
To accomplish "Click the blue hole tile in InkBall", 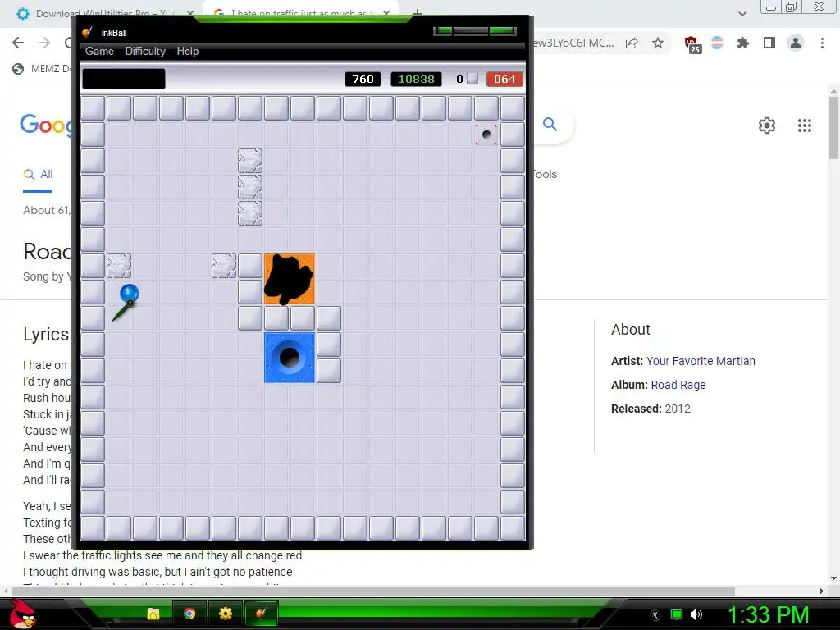I will (290, 358).
